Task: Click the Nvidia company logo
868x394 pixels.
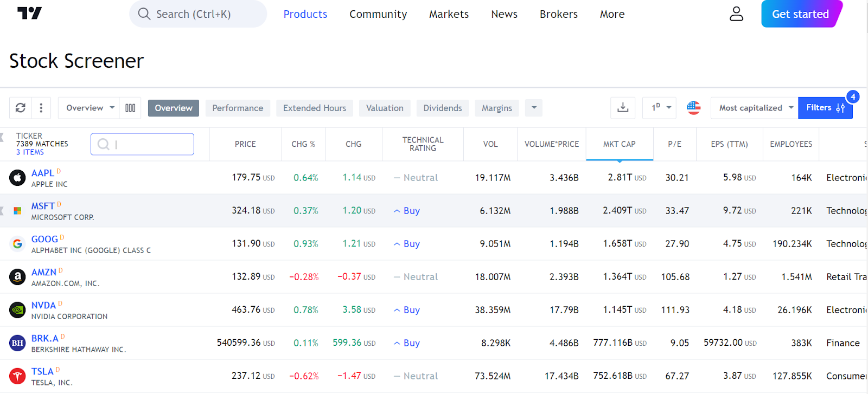Action: [x=17, y=310]
